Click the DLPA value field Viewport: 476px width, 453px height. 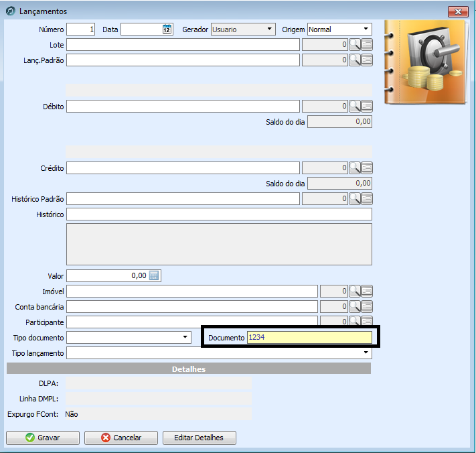tap(159, 383)
